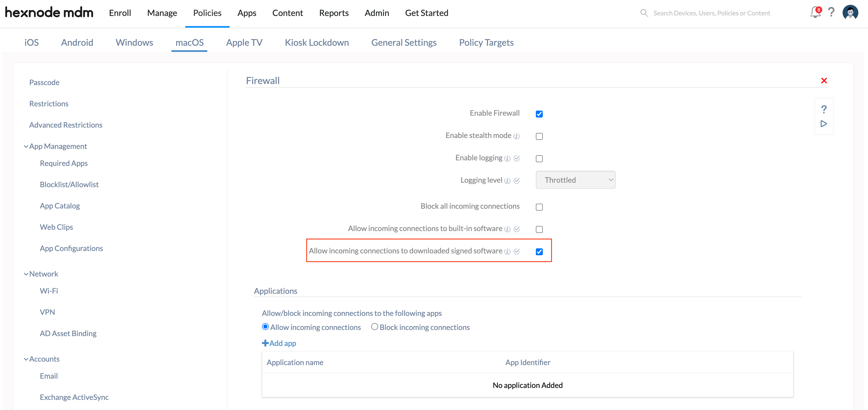This screenshot has width=868, height=410.
Task: Click the checkmark badge beside Logging level
Action: pyautogui.click(x=516, y=181)
